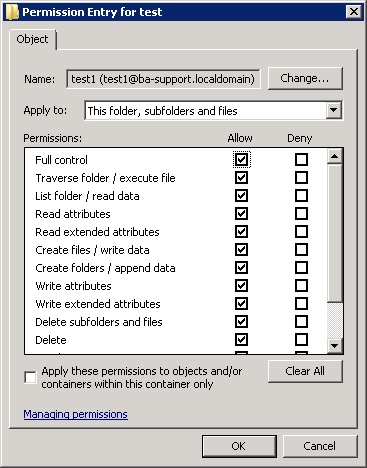
Task: Enable apply permissions within this container only
Action: pos(31,378)
